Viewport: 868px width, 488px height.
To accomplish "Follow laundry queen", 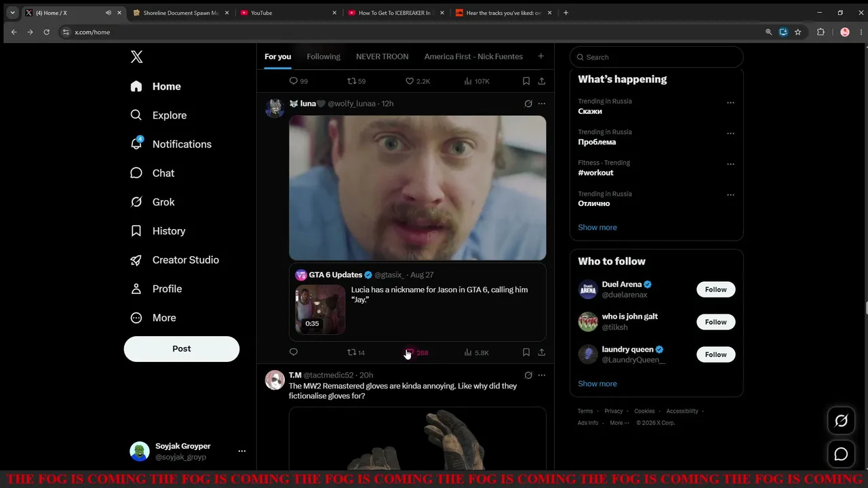I will pos(715,354).
